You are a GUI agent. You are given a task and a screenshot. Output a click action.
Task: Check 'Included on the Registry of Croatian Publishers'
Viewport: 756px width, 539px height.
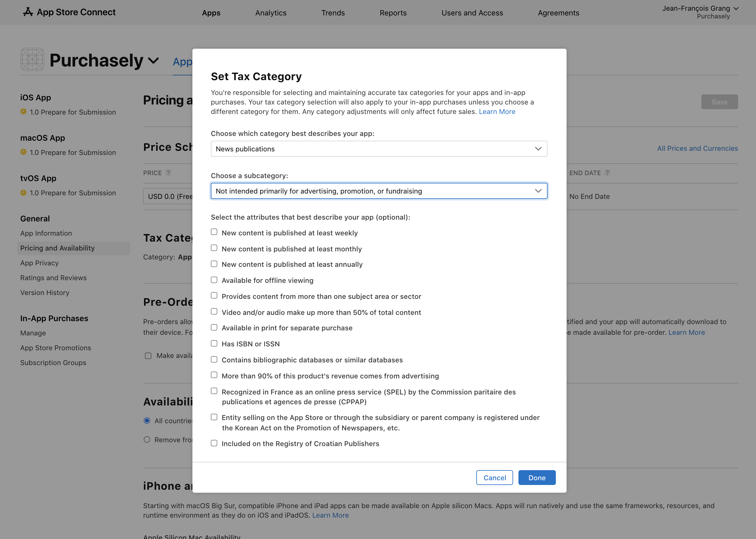(214, 443)
